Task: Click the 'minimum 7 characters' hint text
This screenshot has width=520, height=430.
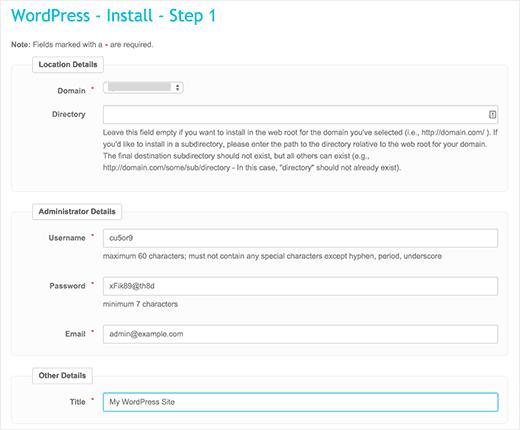Action: coord(140,304)
